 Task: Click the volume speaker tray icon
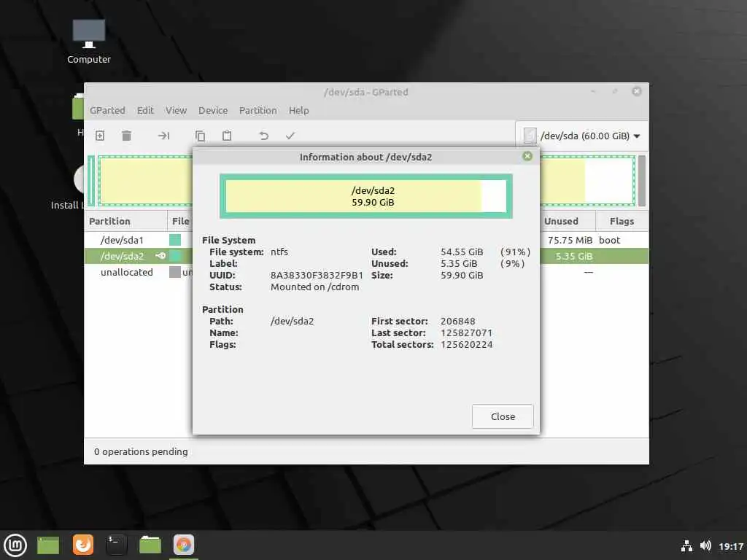click(x=705, y=545)
